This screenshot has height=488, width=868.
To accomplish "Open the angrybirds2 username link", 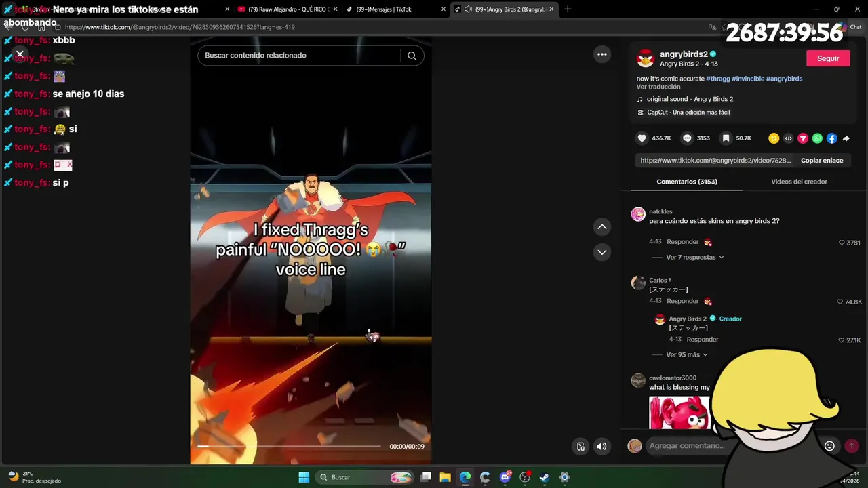I will coord(684,54).
